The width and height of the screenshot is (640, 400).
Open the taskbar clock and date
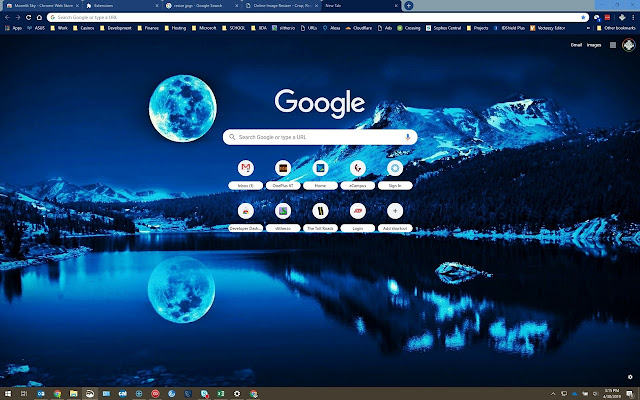[611, 394]
